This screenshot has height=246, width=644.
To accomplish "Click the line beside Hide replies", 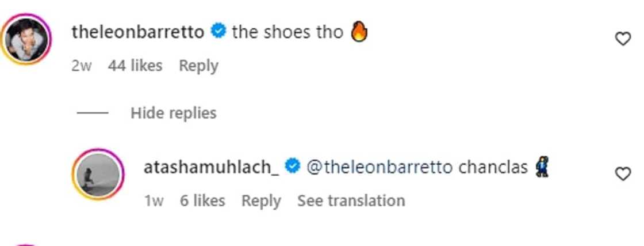I will coord(93,113).
